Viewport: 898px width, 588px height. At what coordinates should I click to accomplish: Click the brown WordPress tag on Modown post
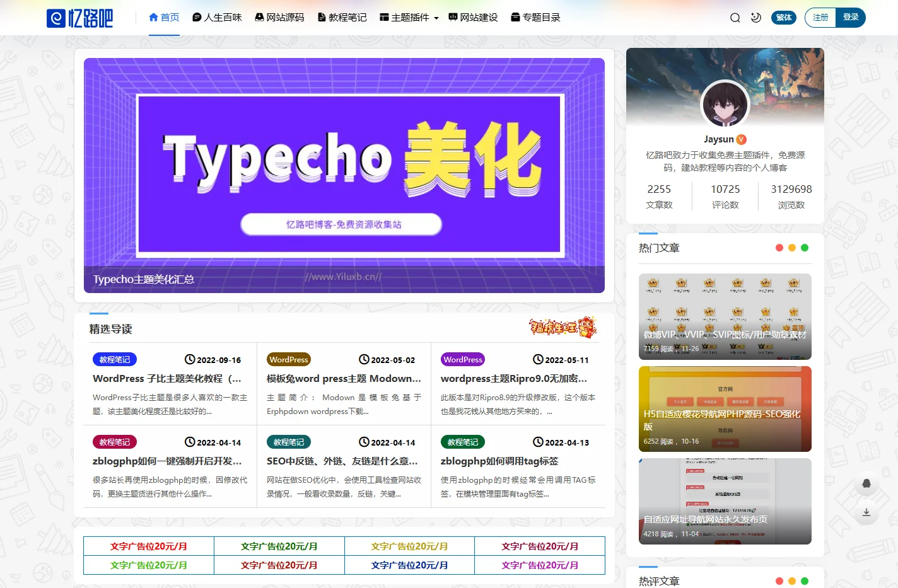[289, 359]
